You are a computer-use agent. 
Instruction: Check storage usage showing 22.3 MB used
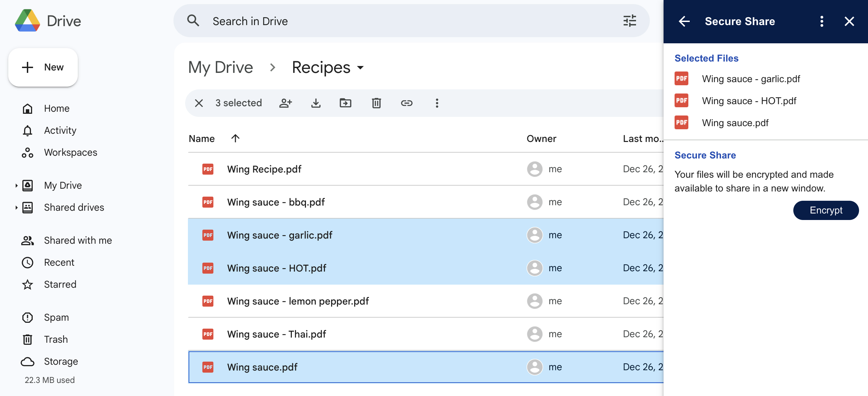[x=49, y=380]
